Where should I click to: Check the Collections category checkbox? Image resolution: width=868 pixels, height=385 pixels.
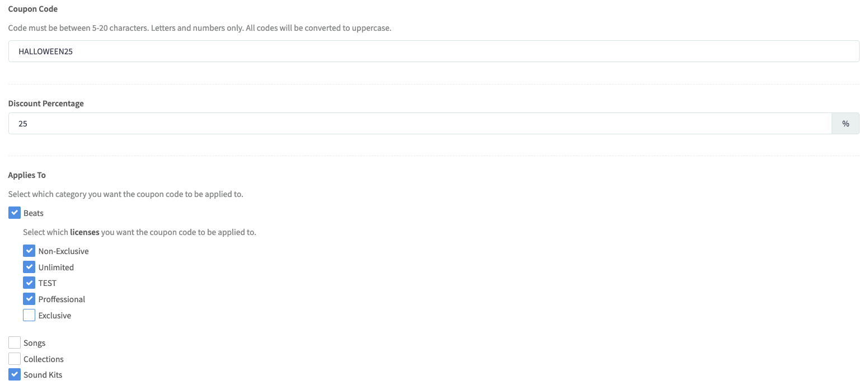(15, 359)
